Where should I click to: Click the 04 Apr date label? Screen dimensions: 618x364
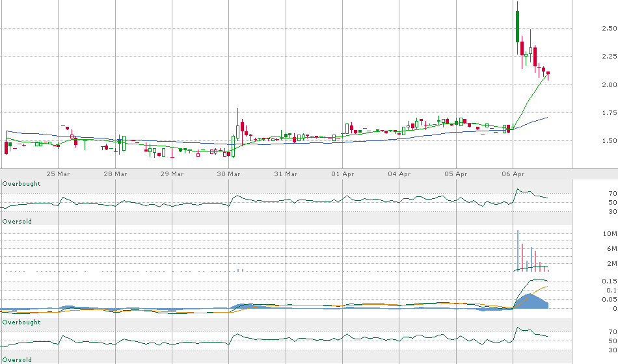[399, 174]
